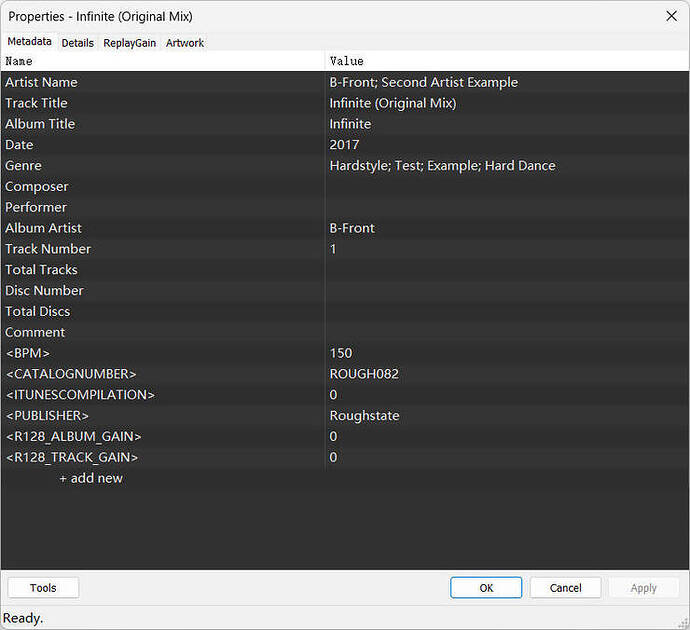
Task: Select the Track Title field label
Action: (36, 103)
